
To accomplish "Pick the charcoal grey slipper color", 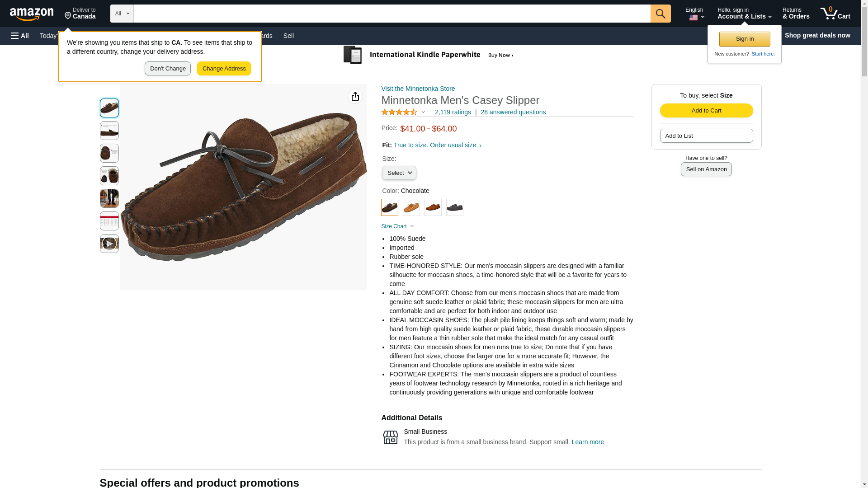I will click(454, 207).
